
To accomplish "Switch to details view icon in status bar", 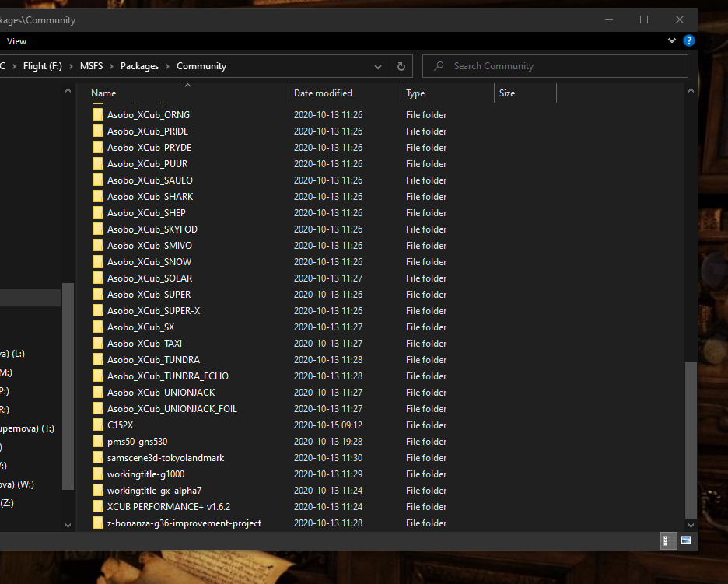I will tap(667, 540).
